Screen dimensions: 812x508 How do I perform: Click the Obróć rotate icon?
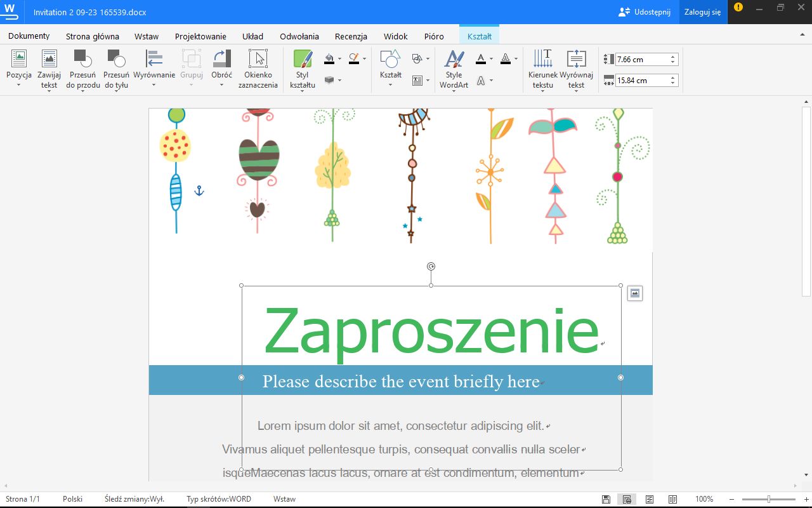[221, 59]
